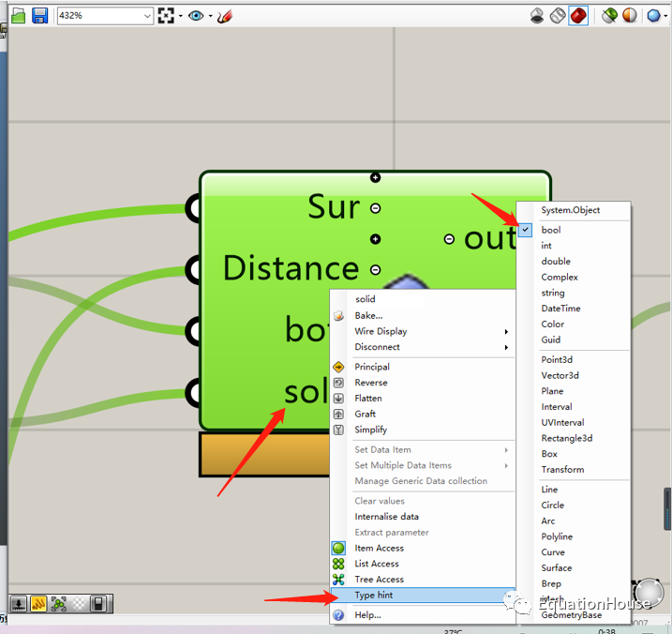The width and height of the screenshot is (672, 634).
Task: Open Type hint submenu
Action: click(423, 595)
